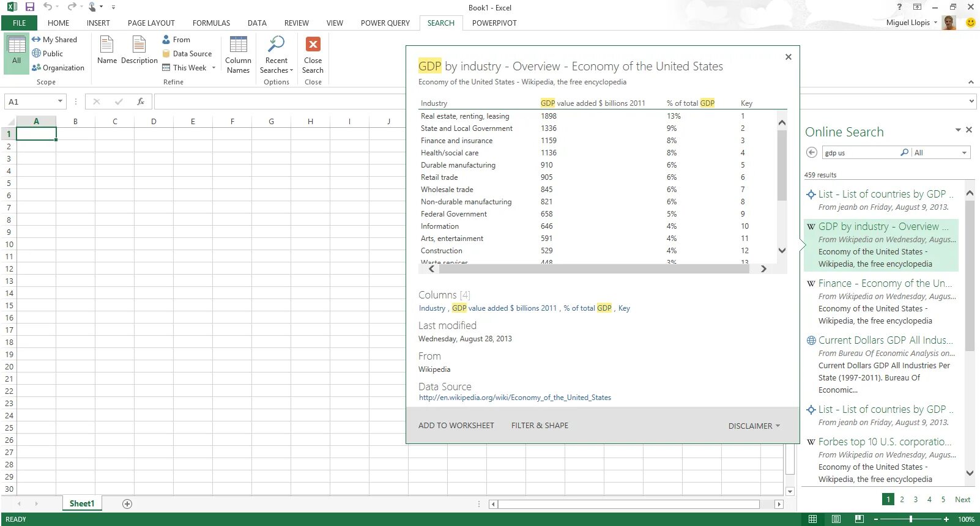
Task: Click FILTER & SHAPE
Action: [540, 426]
